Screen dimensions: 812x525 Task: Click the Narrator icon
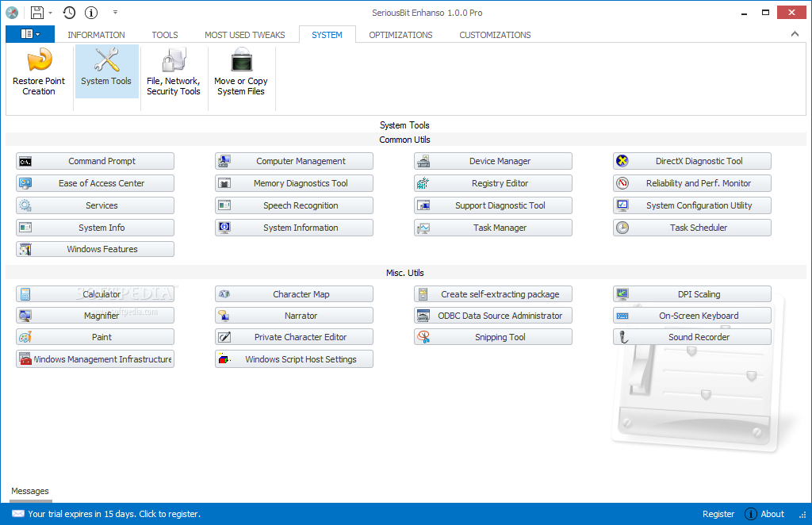point(224,316)
